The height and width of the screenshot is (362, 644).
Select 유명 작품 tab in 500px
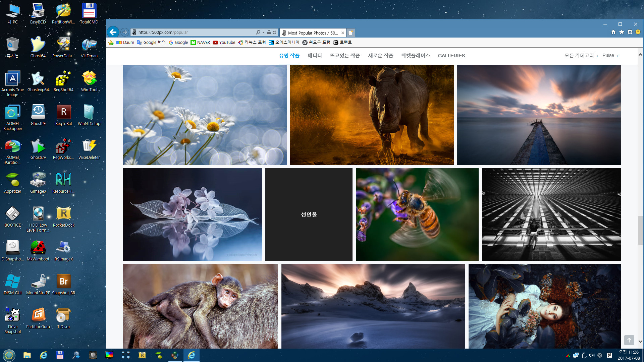tap(290, 55)
